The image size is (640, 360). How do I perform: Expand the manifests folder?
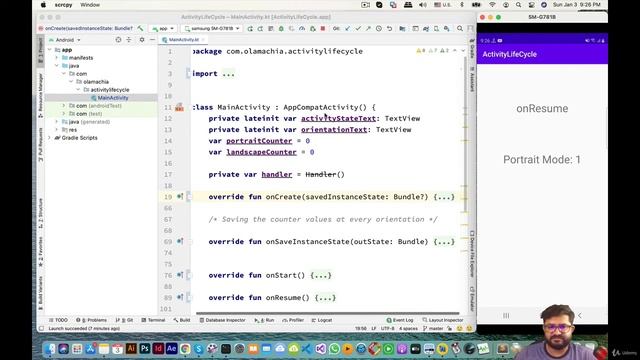point(57,58)
